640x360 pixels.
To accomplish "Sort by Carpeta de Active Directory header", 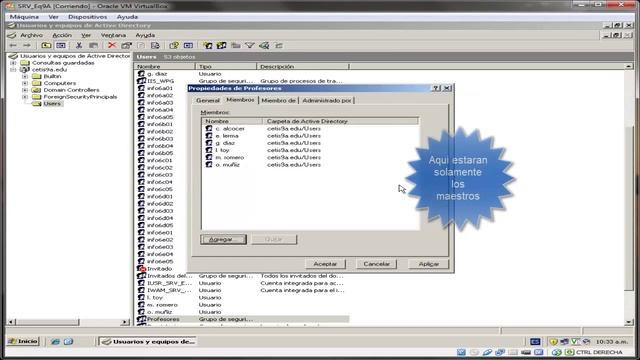I will [340, 121].
